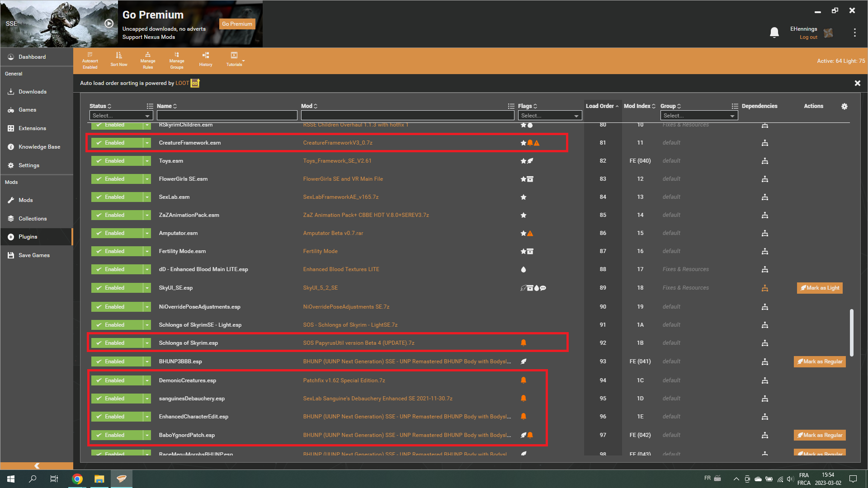Click Mark as Light for SkyUI_SE.esp

[820, 288]
